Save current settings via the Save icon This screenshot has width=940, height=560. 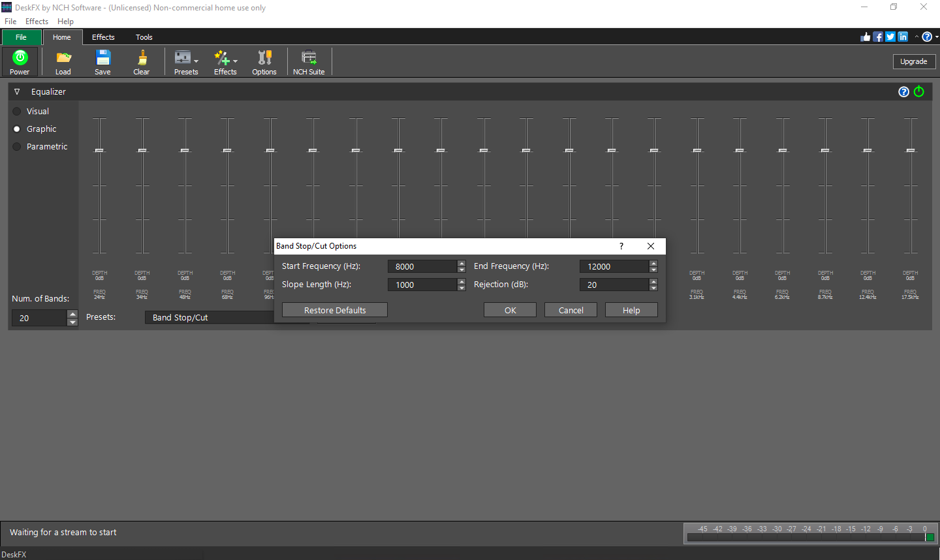click(102, 61)
